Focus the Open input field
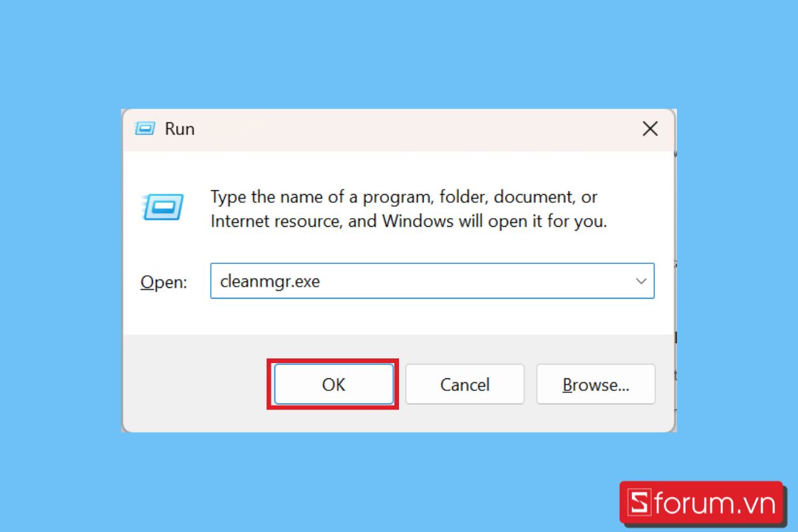798x532 pixels. 432,281
